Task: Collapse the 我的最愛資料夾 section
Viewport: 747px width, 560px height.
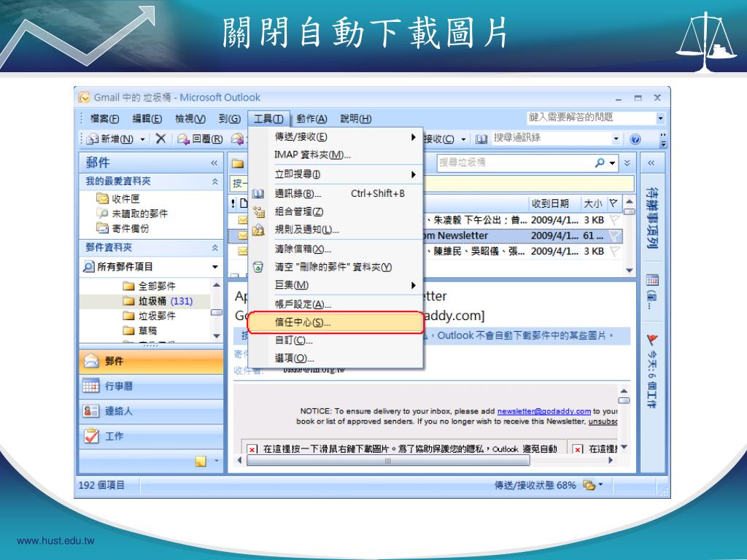Action: click(215, 182)
